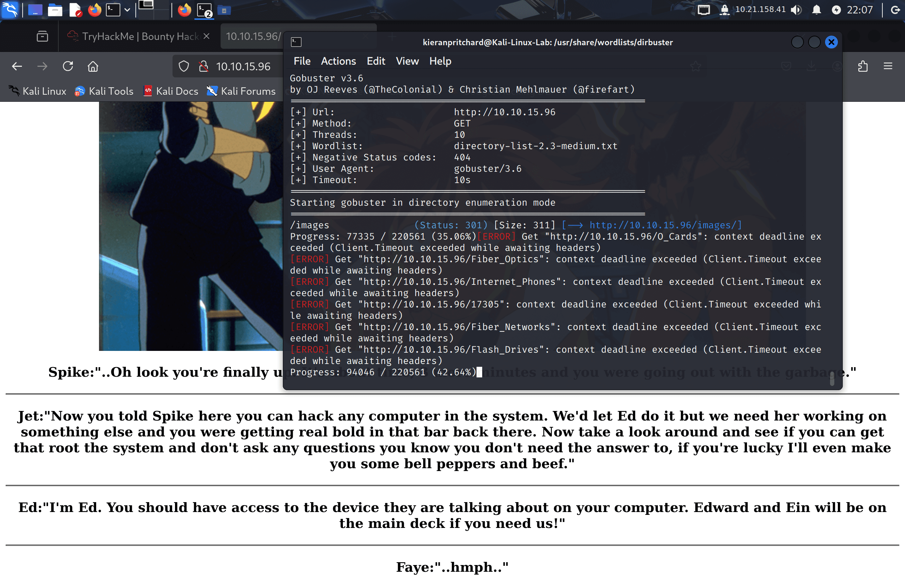
Task: Click the Firefox address bar showing 10.10.15.96
Action: [x=243, y=66]
